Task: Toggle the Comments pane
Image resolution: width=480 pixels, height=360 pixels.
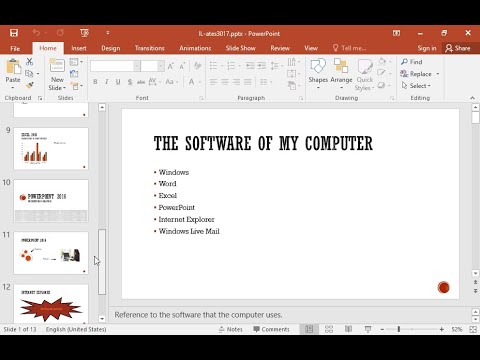Action: pos(271,329)
